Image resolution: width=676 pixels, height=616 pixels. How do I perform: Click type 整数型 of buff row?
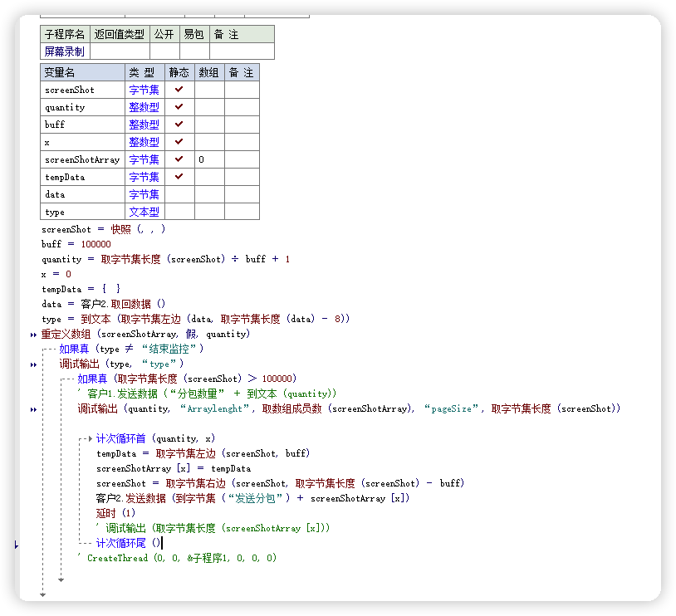coord(144,125)
